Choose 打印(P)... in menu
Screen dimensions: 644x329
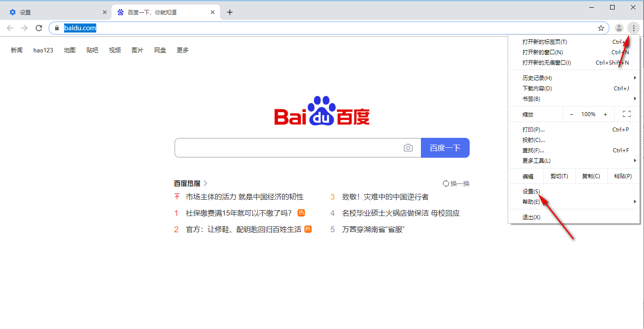574,130
